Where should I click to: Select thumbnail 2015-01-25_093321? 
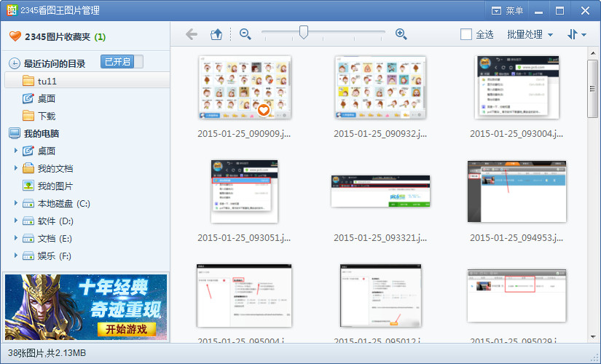380,191
